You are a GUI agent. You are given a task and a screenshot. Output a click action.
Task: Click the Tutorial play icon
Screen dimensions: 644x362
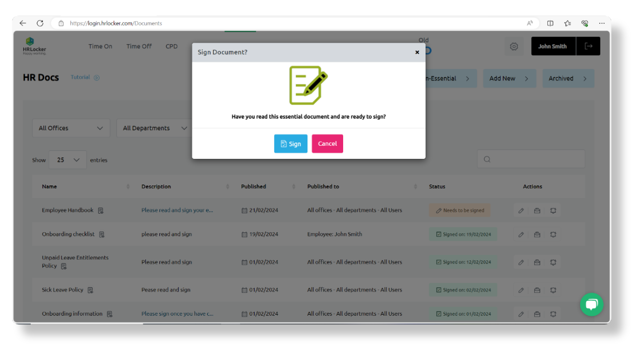pos(96,77)
